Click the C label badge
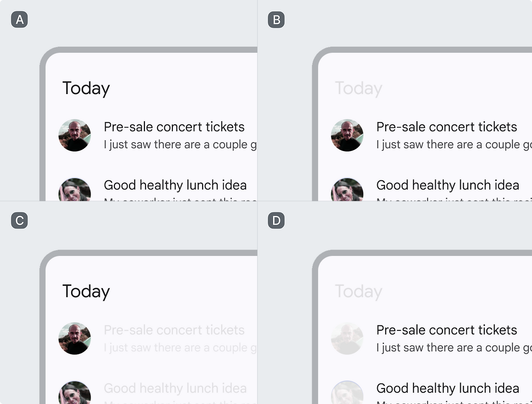Image resolution: width=532 pixels, height=404 pixels. [20, 221]
